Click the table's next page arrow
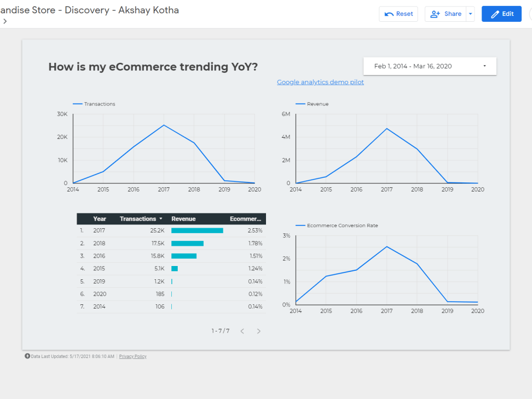532x399 pixels. click(259, 331)
